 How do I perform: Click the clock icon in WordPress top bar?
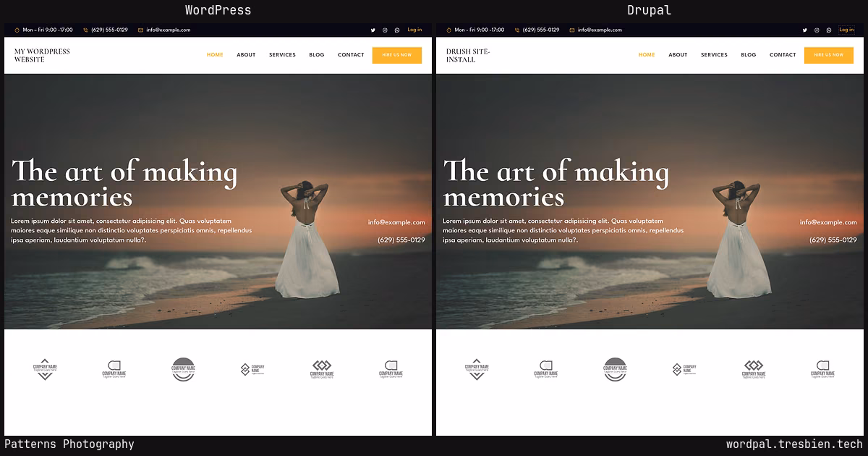tap(17, 30)
